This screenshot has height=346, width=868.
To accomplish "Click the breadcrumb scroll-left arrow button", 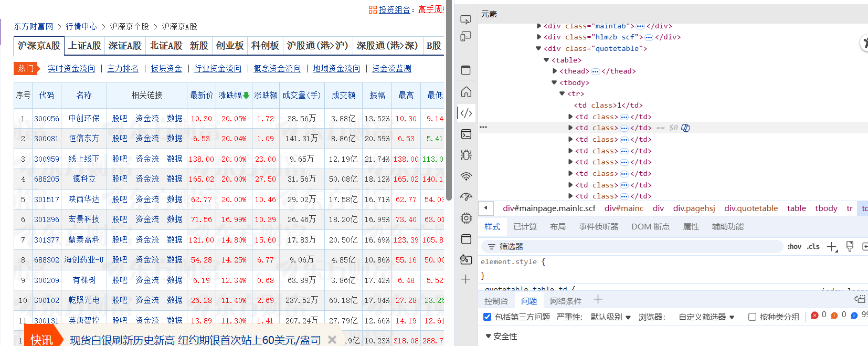I will [x=486, y=208].
